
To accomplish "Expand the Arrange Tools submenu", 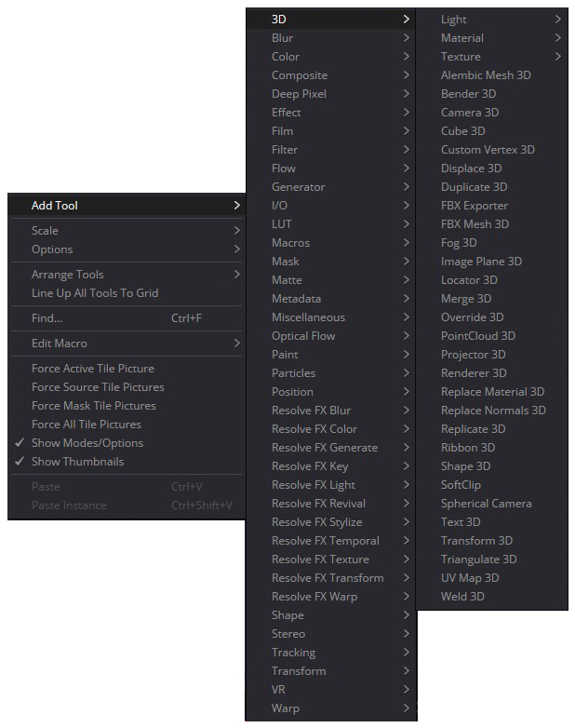I will (127, 275).
